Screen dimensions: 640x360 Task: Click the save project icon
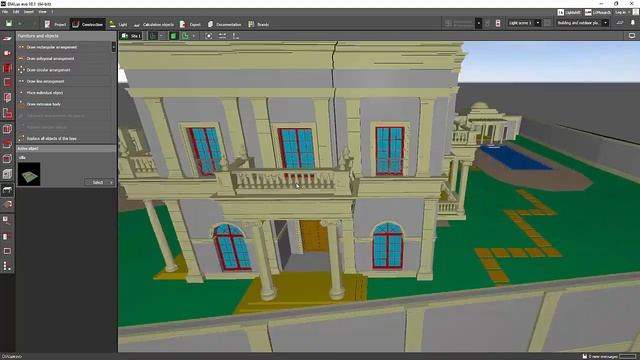click(x=9, y=24)
